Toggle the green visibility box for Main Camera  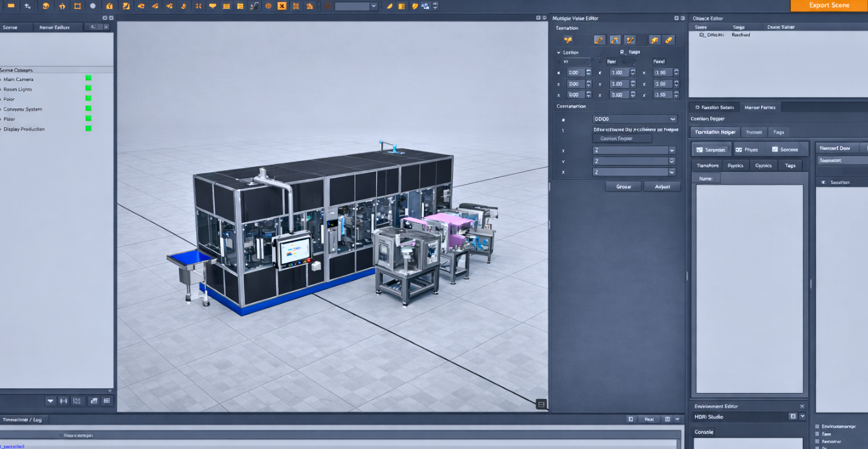point(88,79)
